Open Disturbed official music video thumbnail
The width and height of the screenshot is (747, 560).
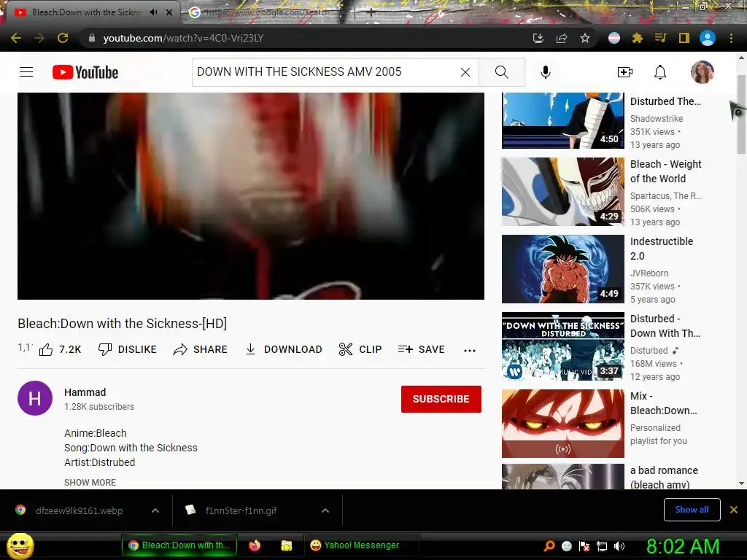click(562, 346)
